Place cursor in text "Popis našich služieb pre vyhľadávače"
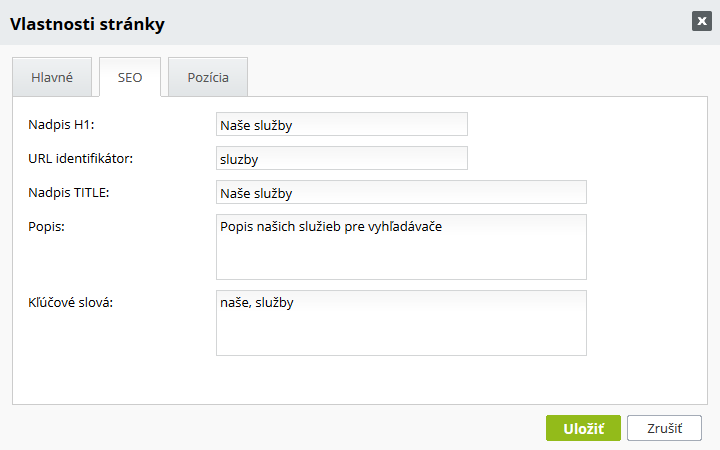This screenshot has height=450, width=720. 330,227
